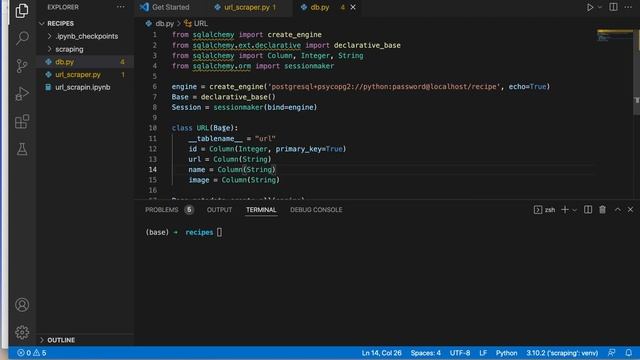Create a new terminal with plus icon
Screen dimensions: 640x360
point(565,210)
